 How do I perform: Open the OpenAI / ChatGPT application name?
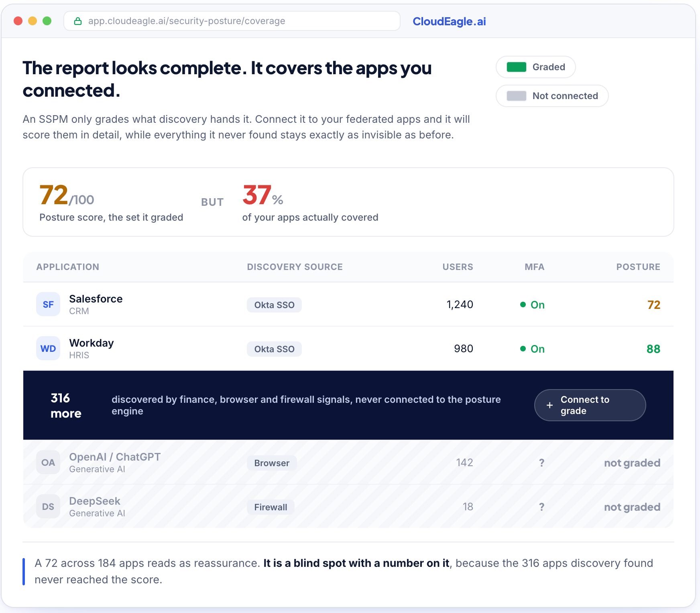[x=115, y=457]
